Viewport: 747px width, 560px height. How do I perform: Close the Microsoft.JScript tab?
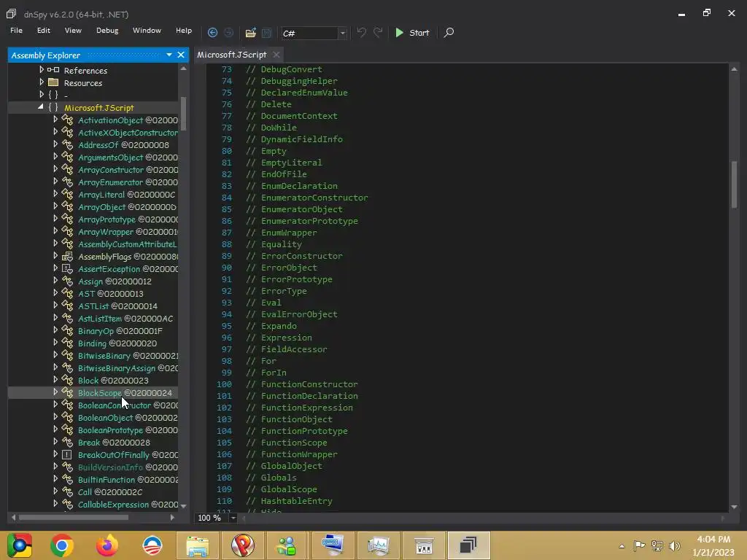tap(276, 55)
